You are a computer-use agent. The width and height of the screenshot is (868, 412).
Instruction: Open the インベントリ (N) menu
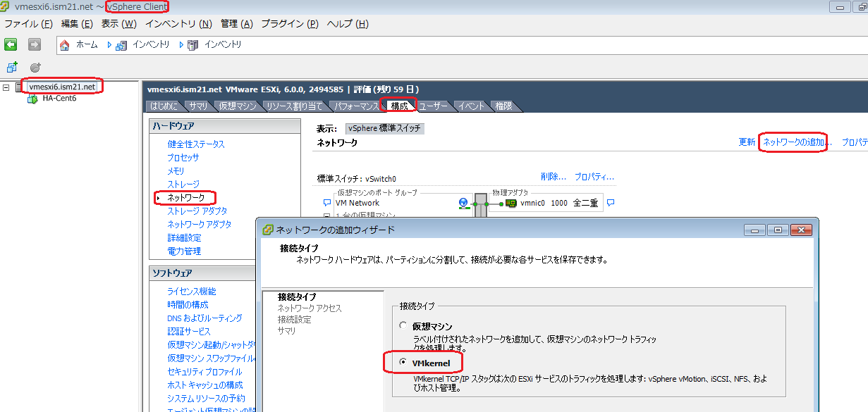[x=178, y=23]
